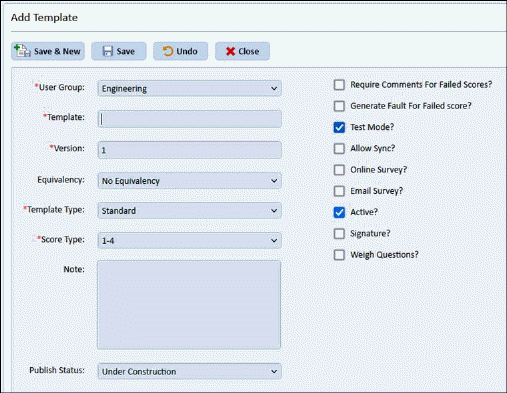Open the Score Type dropdown
The image size is (507, 393).
pos(189,240)
